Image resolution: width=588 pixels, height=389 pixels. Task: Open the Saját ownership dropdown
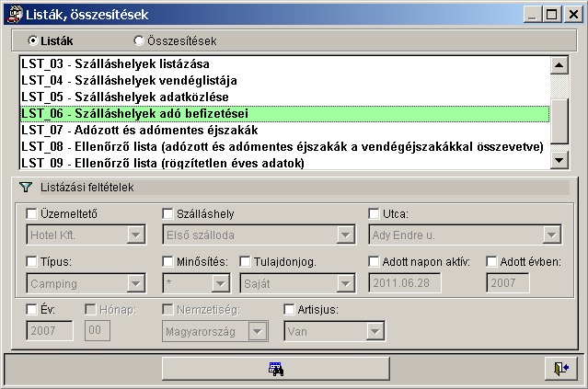(x=345, y=283)
